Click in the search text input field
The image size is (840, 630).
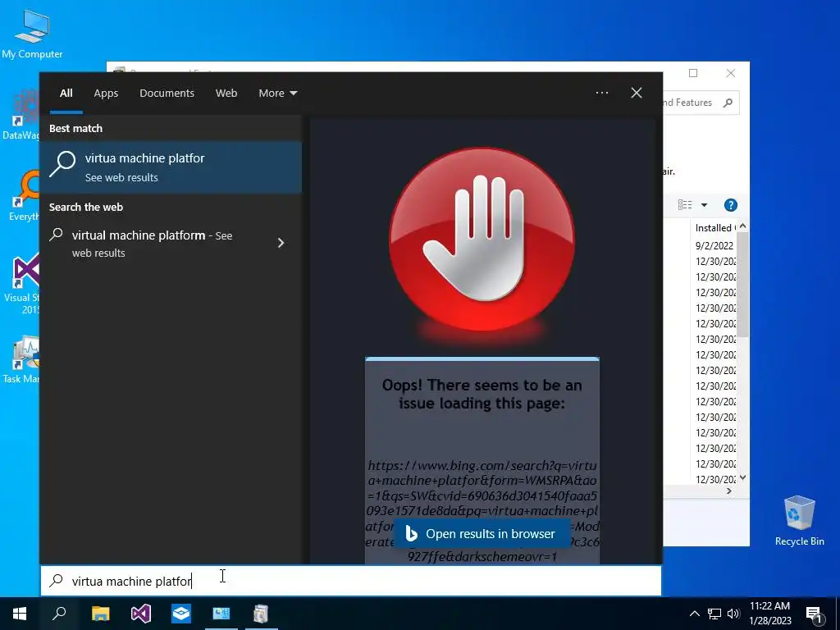point(351,581)
